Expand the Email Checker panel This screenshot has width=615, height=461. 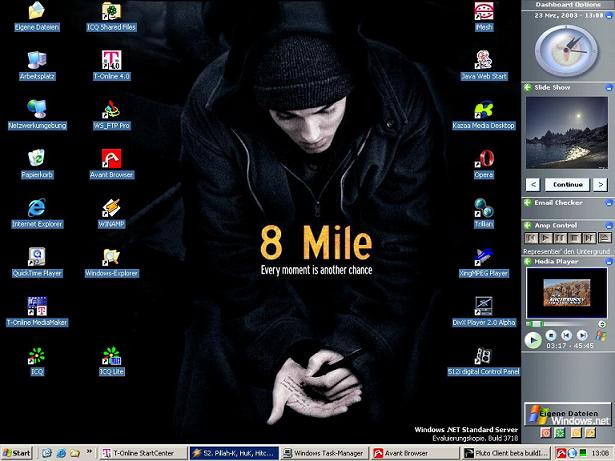coord(609,203)
